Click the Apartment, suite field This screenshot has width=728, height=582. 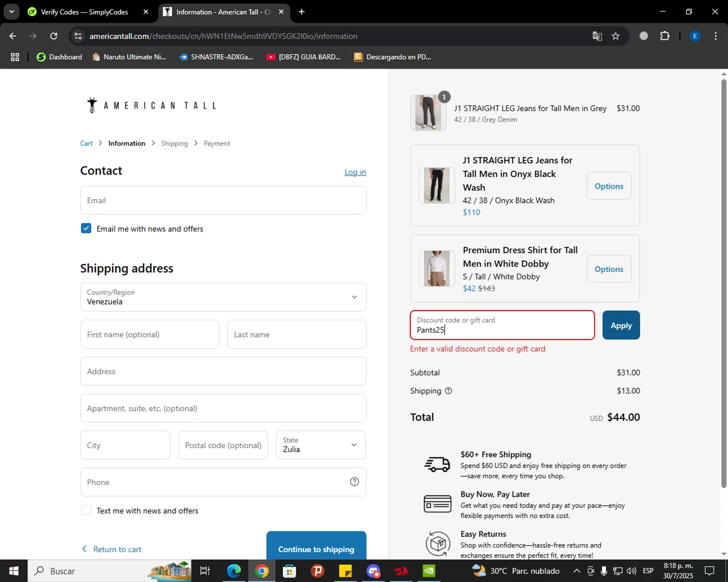[223, 408]
